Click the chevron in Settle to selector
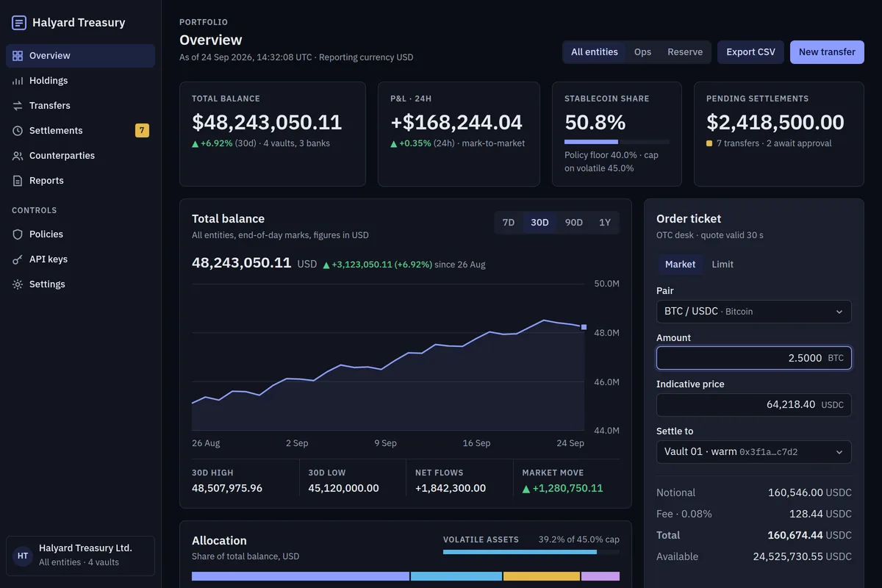 coord(839,452)
